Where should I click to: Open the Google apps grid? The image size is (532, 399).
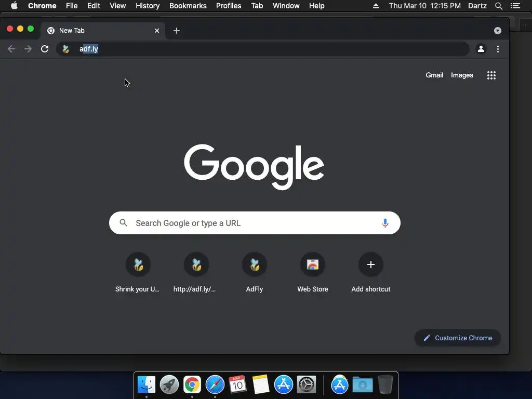click(491, 75)
